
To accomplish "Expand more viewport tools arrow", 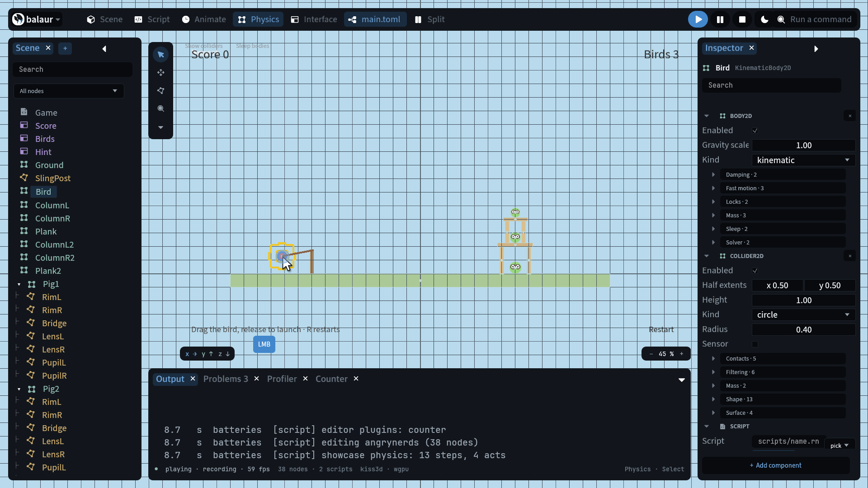I will (x=160, y=127).
